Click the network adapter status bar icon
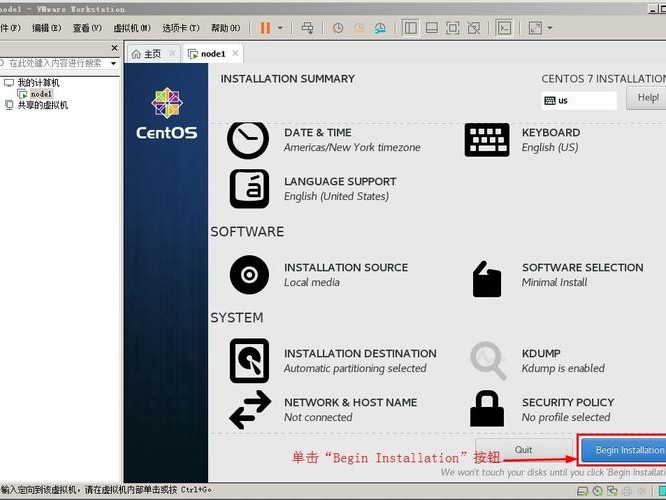 click(x=612, y=492)
